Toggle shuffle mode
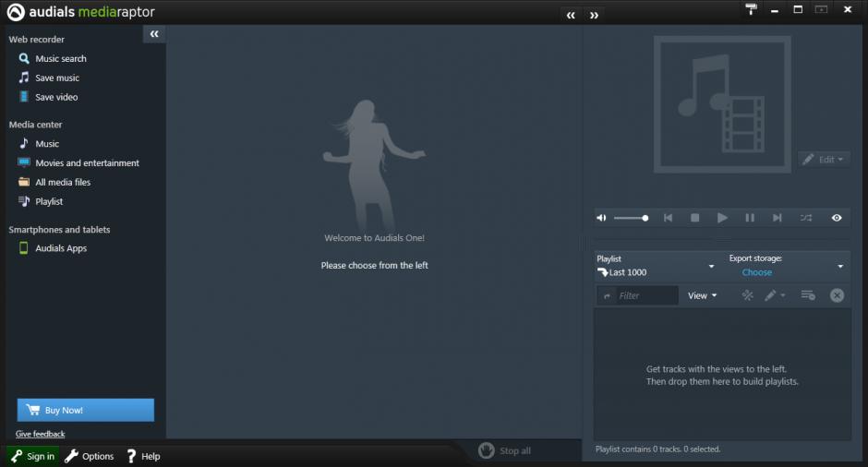The height and width of the screenshot is (467, 868). point(806,218)
